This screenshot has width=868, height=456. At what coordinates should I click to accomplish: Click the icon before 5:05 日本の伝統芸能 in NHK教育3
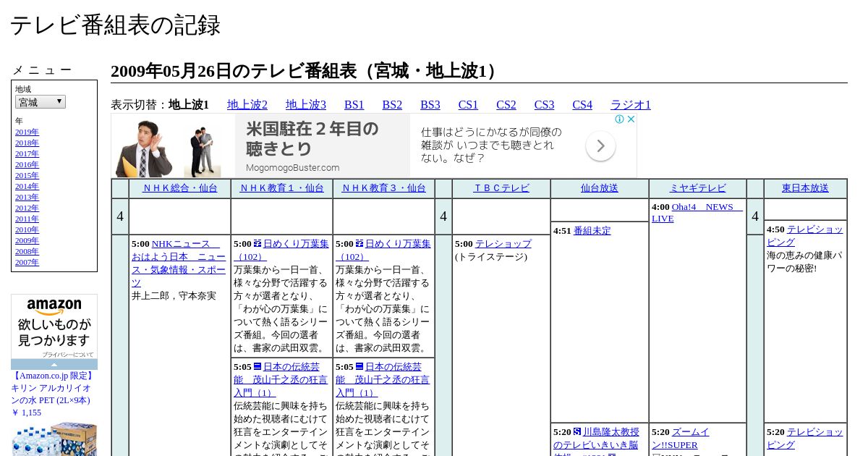tap(359, 367)
